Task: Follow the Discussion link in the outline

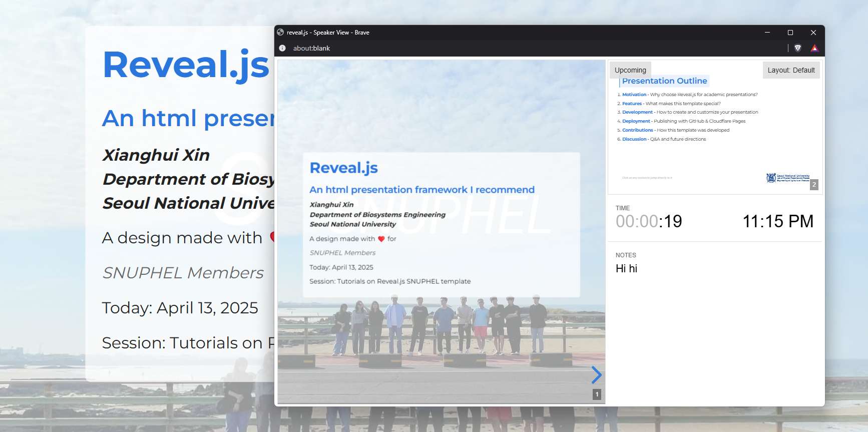Action: 634,139
